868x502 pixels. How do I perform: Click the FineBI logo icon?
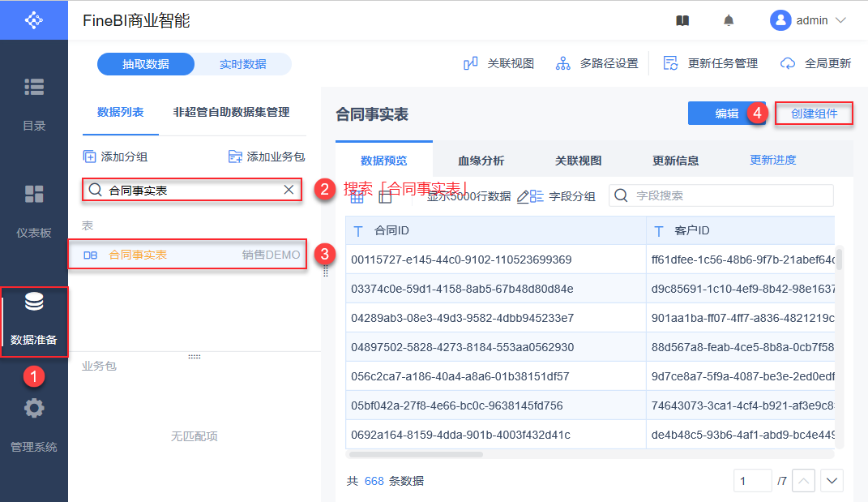coord(34,20)
